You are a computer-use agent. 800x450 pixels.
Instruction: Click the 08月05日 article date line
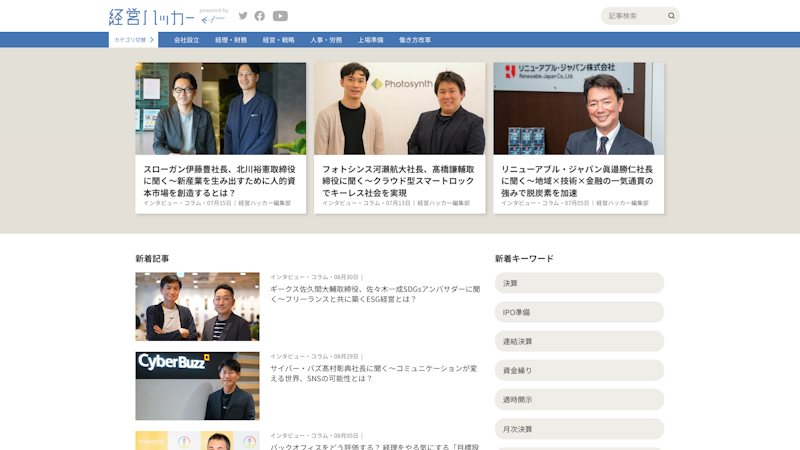316,436
